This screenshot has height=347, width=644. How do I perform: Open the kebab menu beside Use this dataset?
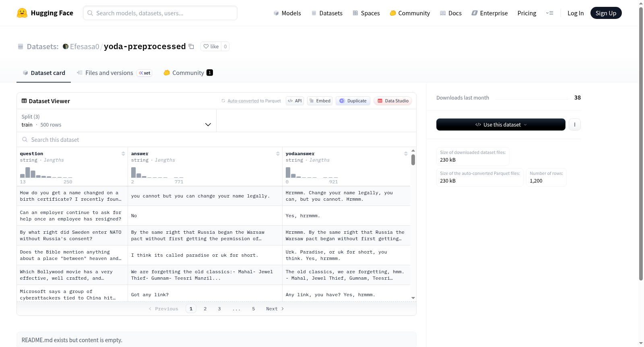(575, 125)
